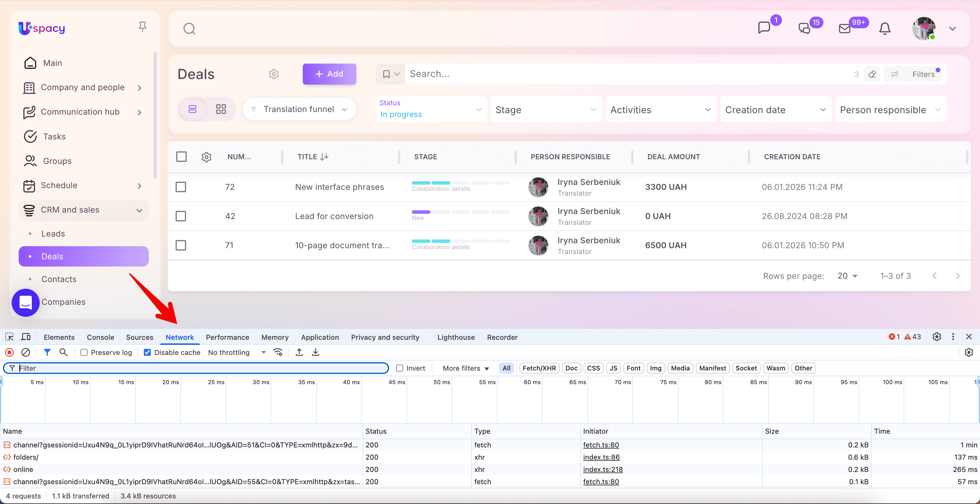
Task: Open the email inbox icon
Action: [844, 29]
